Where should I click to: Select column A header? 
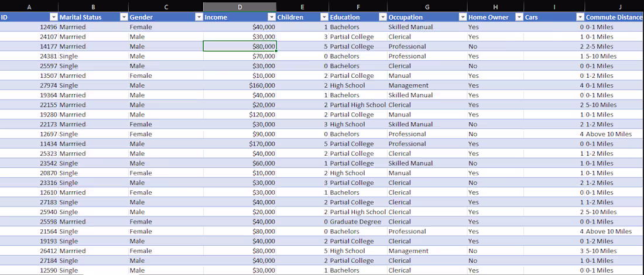[x=29, y=6]
